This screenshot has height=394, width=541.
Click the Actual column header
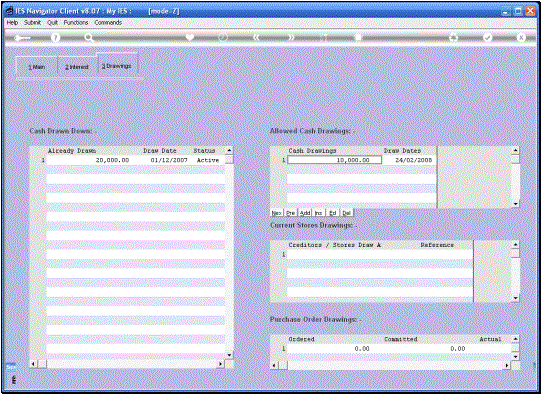[x=490, y=339]
